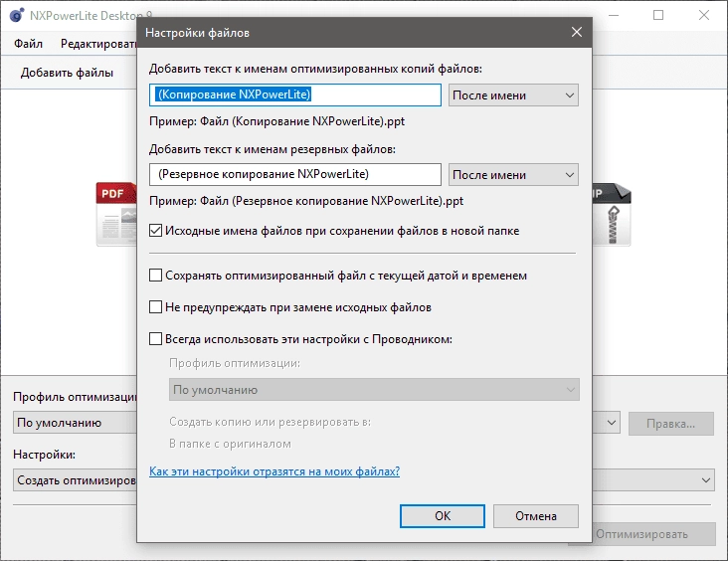The height and width of the screenshot is (561, 728).
Task: Click example text Файл (Копирование NXPowerLite).ppt
Action: click(302, 121)
